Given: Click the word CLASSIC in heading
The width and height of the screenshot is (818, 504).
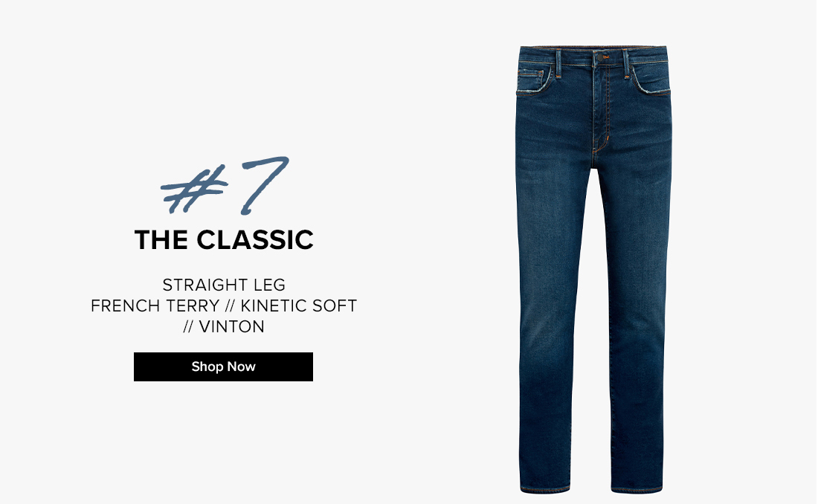Looking at the screenshot, I should pos(255,240).
